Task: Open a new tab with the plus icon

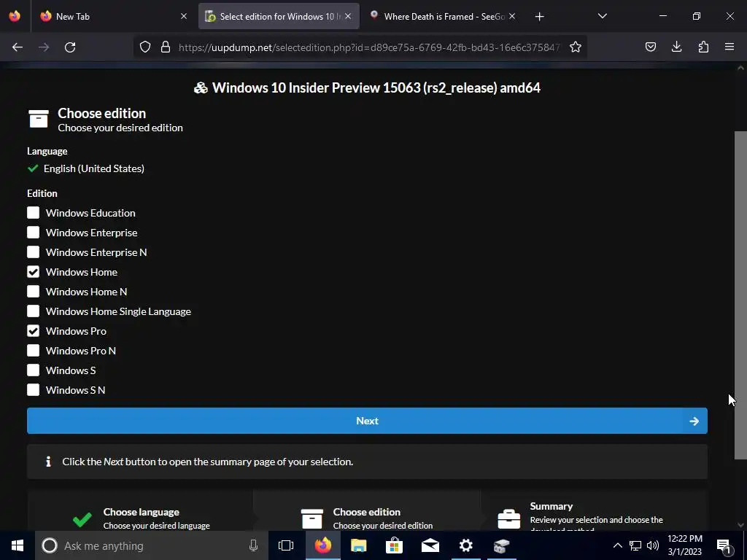Action: tap(539, 17)
